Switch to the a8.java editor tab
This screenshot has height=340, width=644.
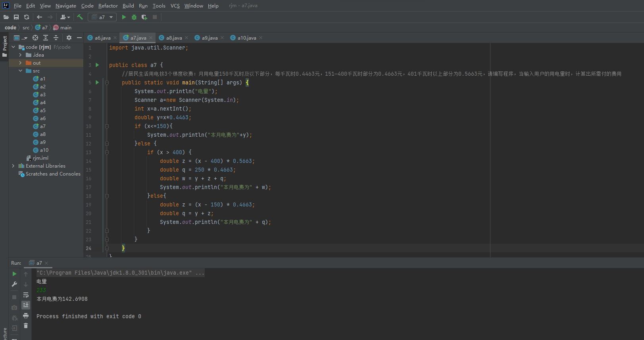coord(174,38)
